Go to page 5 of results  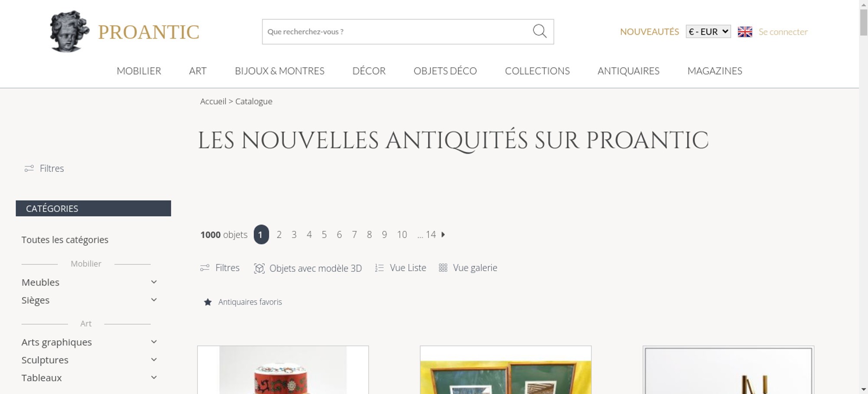coord(324,234)
